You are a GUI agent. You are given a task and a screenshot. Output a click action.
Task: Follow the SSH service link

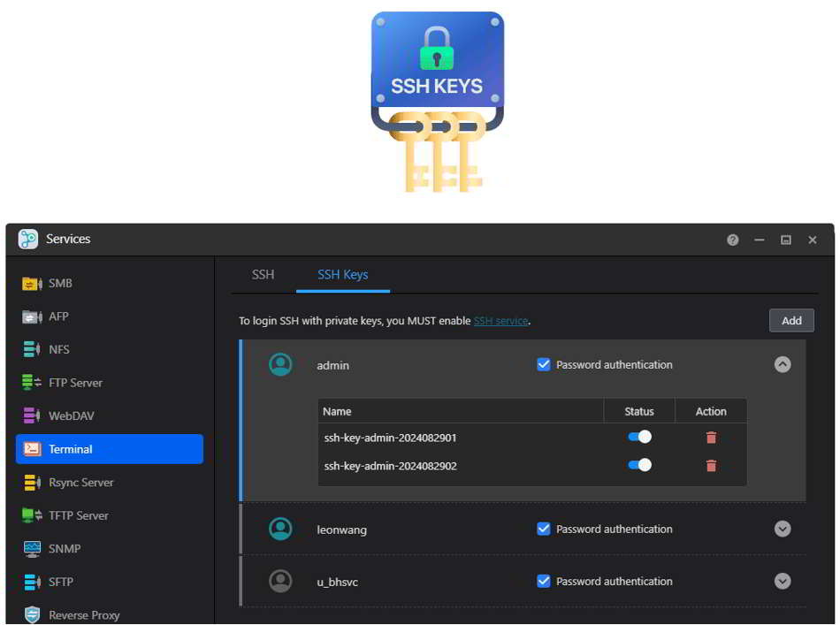[500, 321]
